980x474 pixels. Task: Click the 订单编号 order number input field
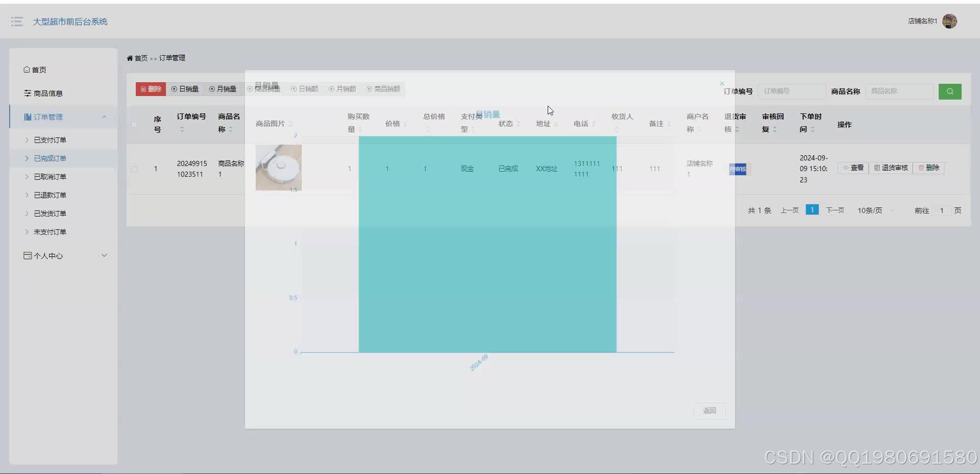791,91
